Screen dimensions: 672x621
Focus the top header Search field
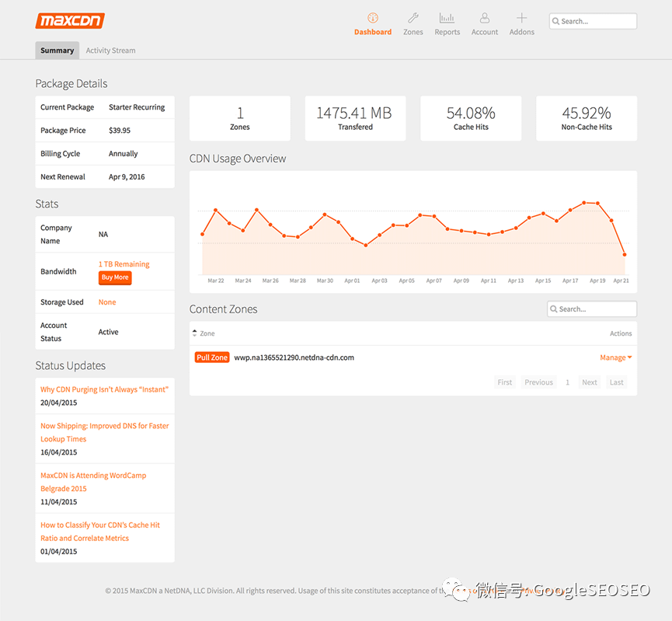coord(593,21)
